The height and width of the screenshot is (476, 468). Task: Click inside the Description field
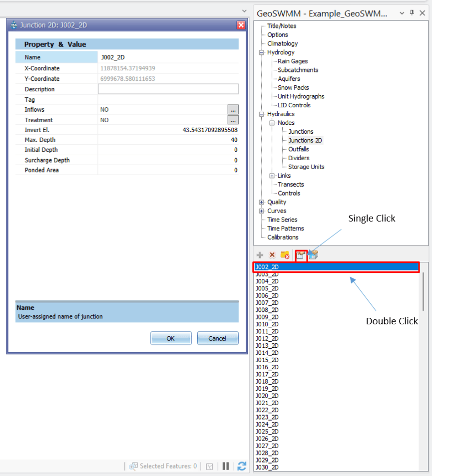point(168,88)
